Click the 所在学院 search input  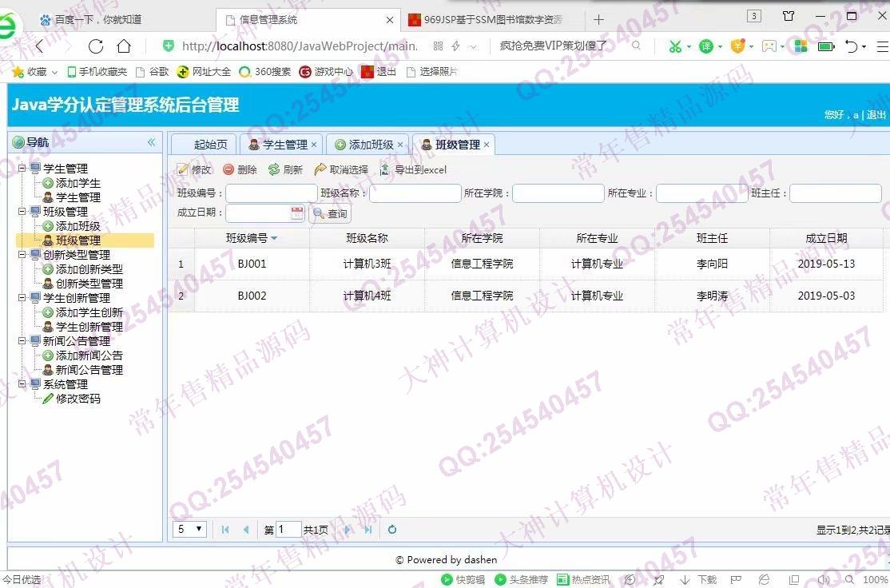coord(558,193)
